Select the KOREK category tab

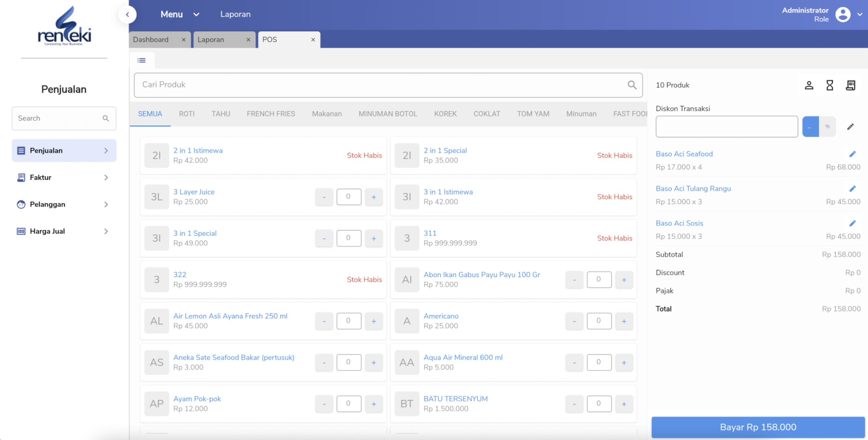pyautogui.click(x=445, y=114)
